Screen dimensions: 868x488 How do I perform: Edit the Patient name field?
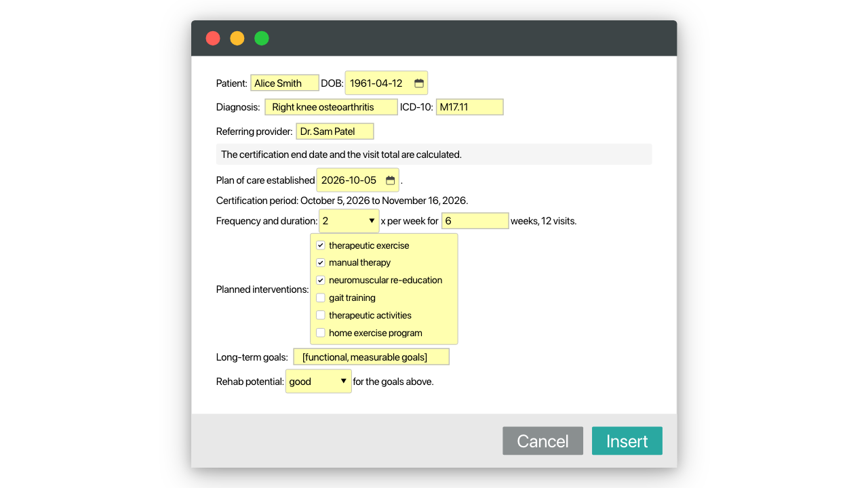[285, 83]
